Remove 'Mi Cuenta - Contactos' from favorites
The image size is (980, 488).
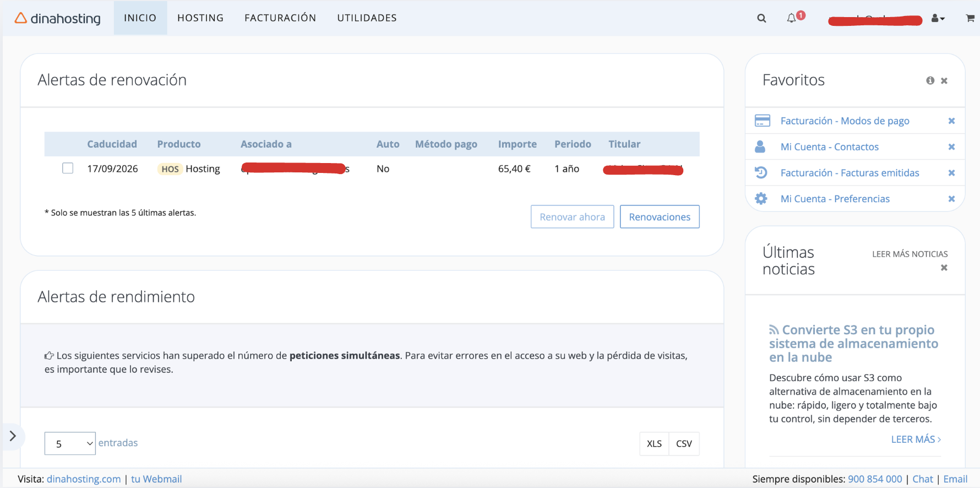pyautogui.click(x=951, y=147)
